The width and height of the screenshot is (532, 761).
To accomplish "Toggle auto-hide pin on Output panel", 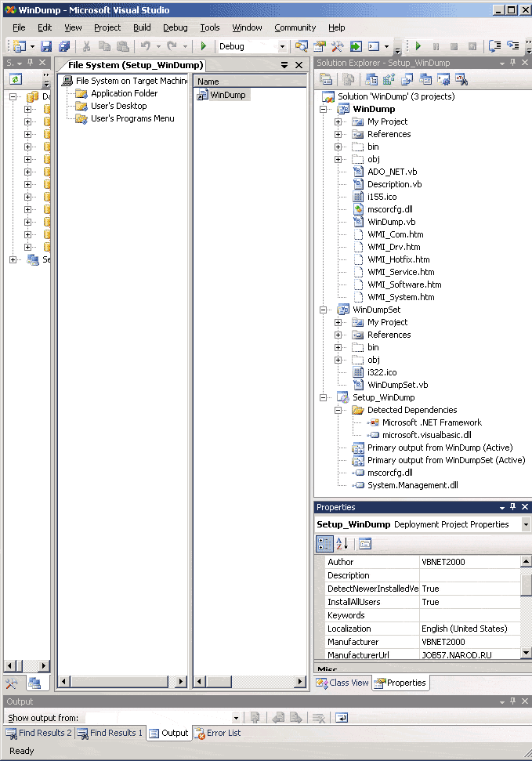I will click(x=512, y=701).
